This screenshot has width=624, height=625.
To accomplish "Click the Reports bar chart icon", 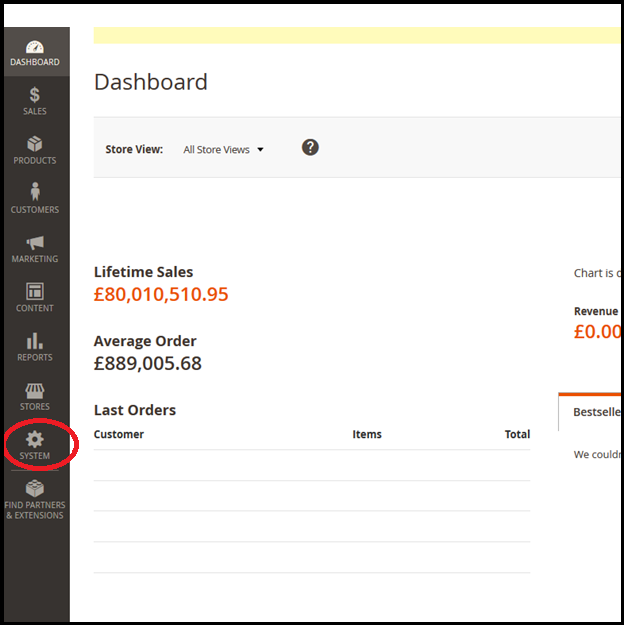I will (x=35, y=346).
